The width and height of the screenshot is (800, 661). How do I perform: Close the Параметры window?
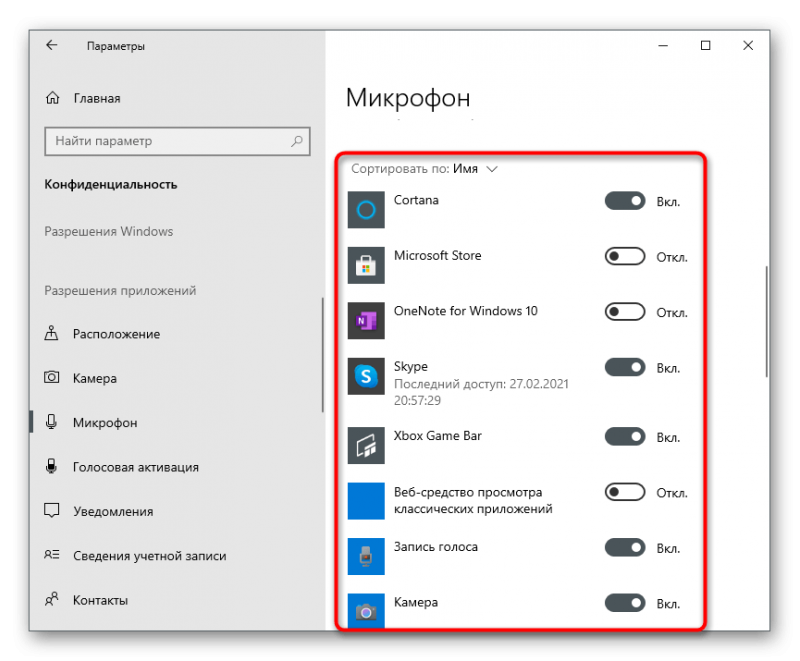pyautogui.click(x=747, y=45)
